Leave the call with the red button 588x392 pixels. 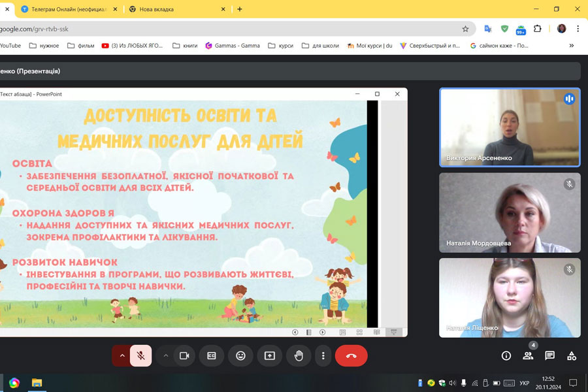[351, 355]
